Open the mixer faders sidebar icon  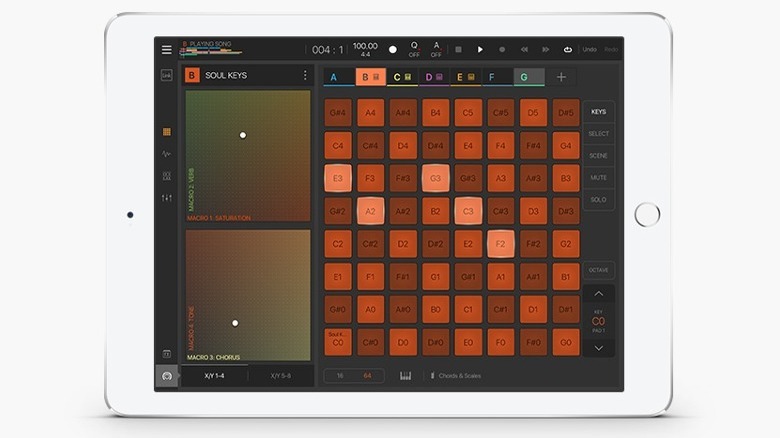coord(167,198)
